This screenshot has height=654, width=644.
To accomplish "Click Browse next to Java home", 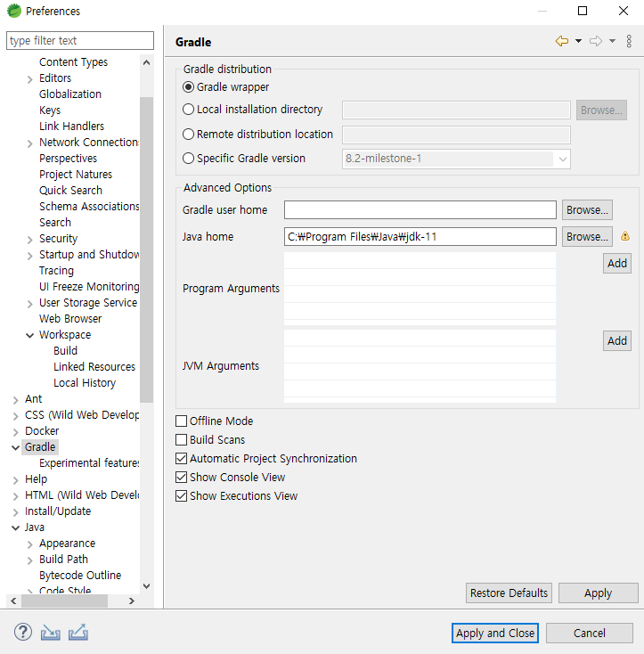I will [x=587, y=236].
